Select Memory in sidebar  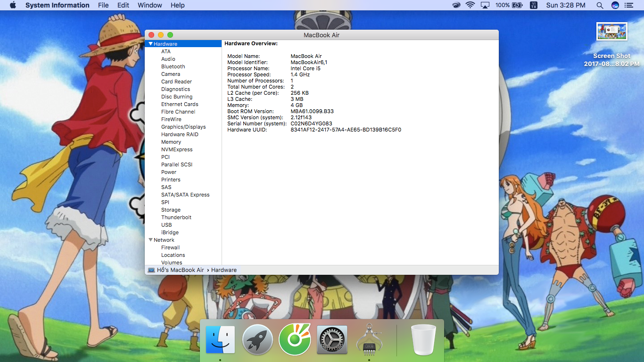click(x=171, y=142)
